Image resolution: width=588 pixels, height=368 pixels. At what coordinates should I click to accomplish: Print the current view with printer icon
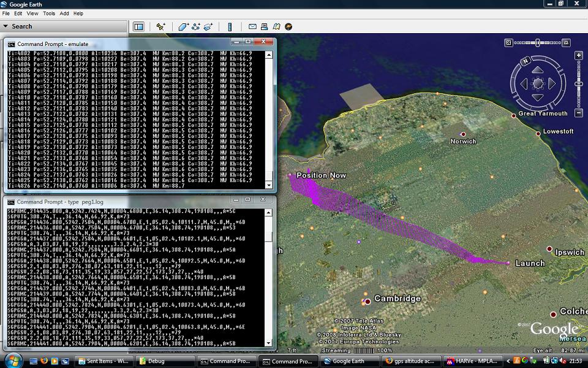pos(265,26)
